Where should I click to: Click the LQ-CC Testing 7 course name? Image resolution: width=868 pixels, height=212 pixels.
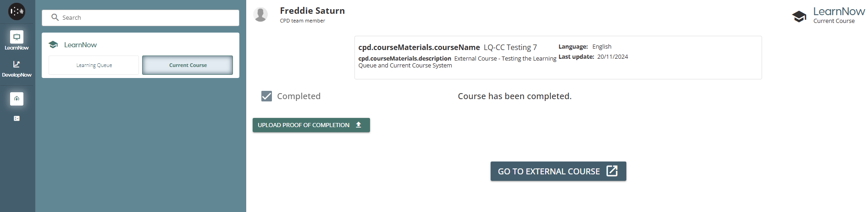(x=510, y=47)
